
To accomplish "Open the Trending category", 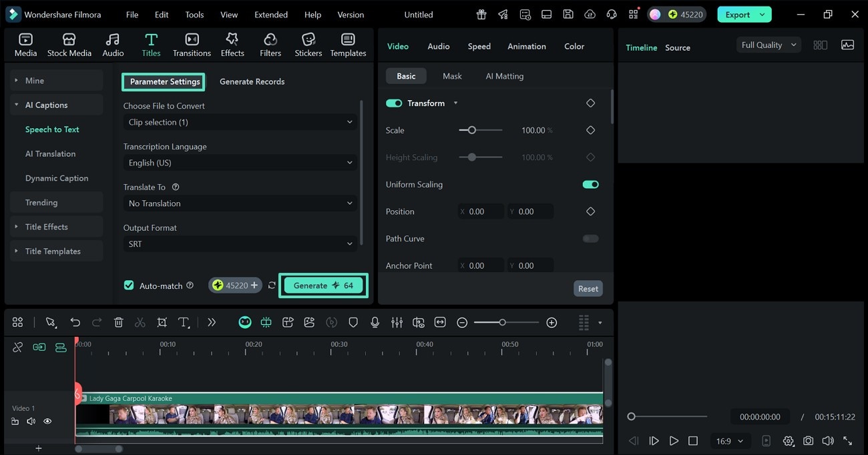I will pos(57,202).
